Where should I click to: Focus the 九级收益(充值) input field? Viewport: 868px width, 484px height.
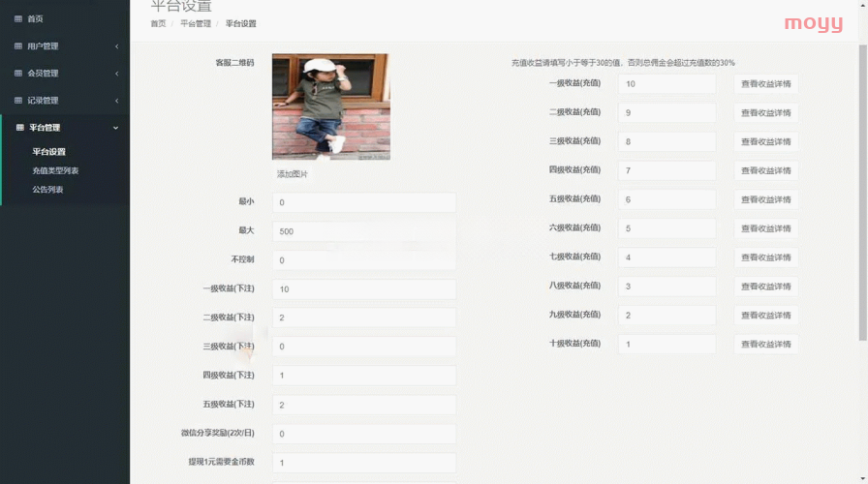point(666,316)
